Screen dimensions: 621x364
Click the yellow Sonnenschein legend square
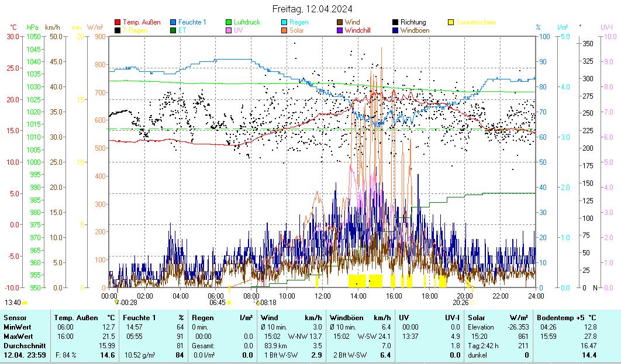point(451,22)
